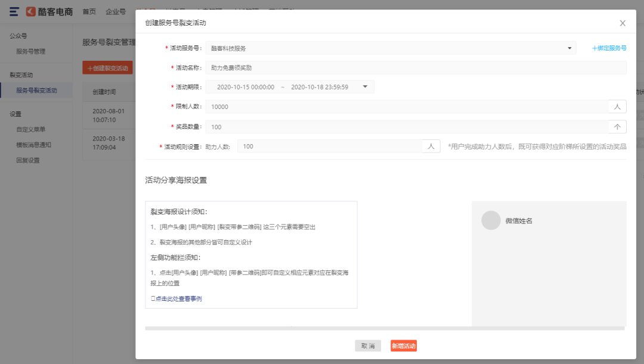Screen dimensions: 644x364
Task: Open 模板消息通知 in the sidebar
Action: (33, 145)
